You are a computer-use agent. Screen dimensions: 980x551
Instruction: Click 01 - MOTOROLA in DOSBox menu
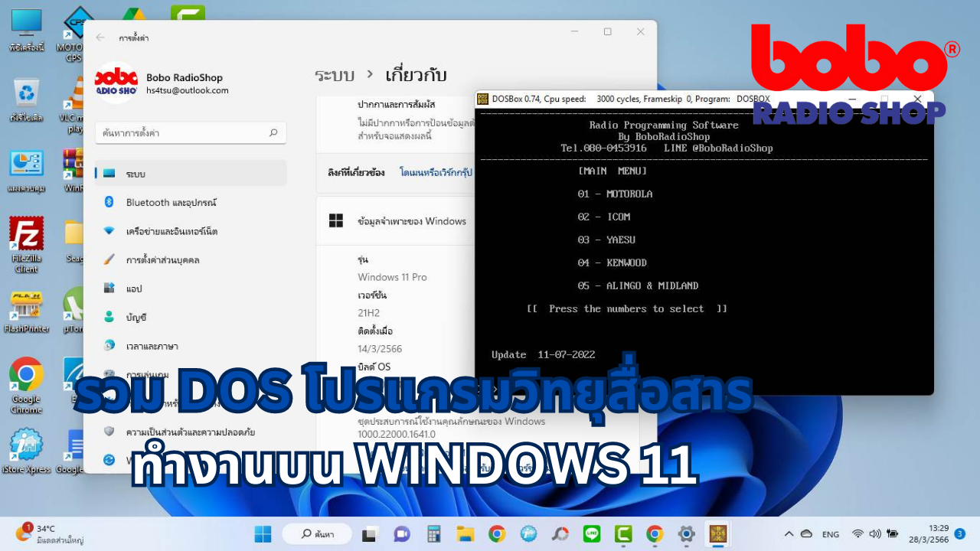click(x=615, y=194)
